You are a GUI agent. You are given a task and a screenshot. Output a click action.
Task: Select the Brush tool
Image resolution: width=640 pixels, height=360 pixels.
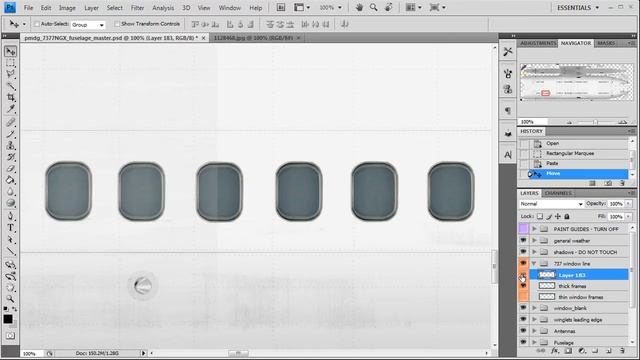10,134
